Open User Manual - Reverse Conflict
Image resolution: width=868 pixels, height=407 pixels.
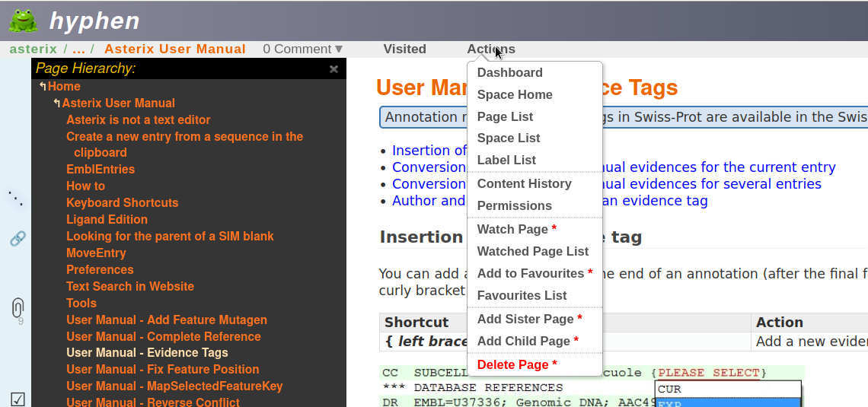[x=153, y=402]
